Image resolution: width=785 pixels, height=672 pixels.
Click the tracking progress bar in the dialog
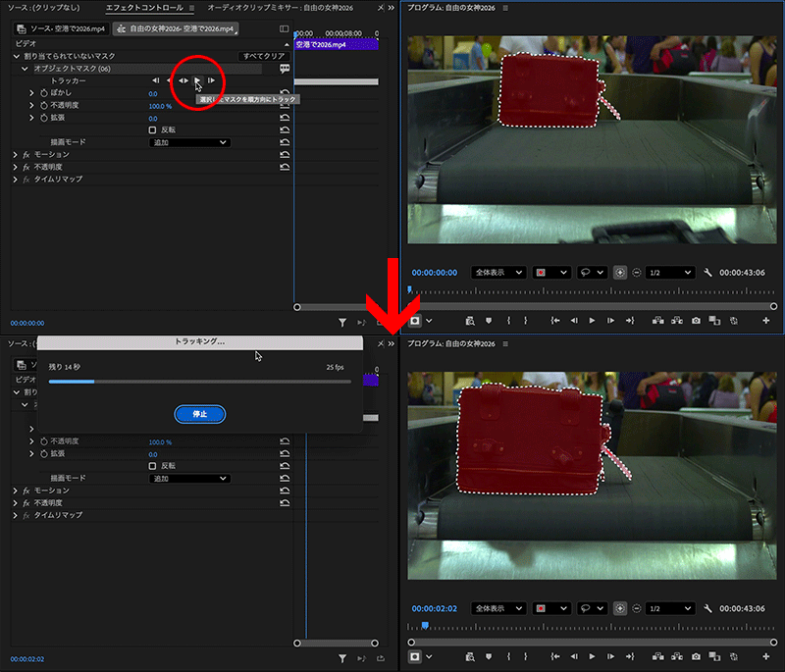200,382
